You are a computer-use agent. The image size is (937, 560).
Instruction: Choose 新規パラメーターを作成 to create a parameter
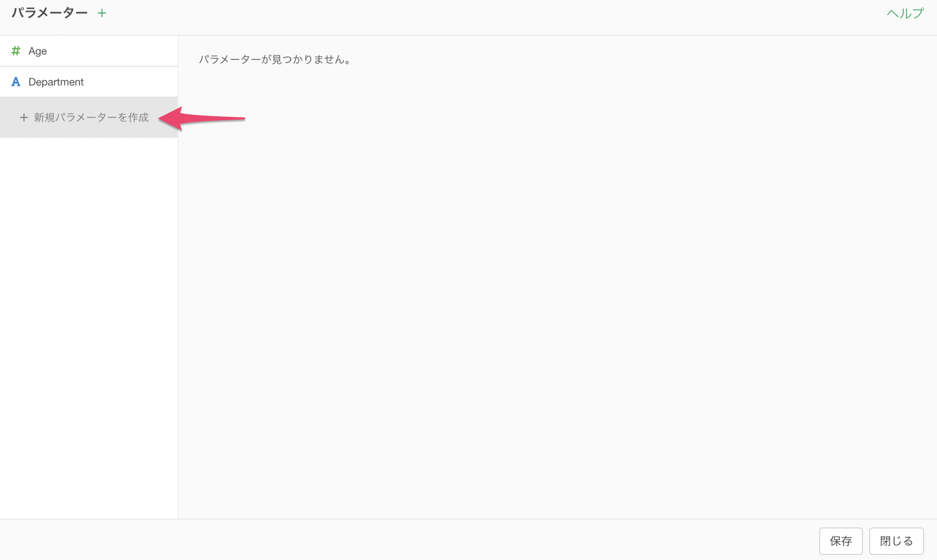point(89,117)
